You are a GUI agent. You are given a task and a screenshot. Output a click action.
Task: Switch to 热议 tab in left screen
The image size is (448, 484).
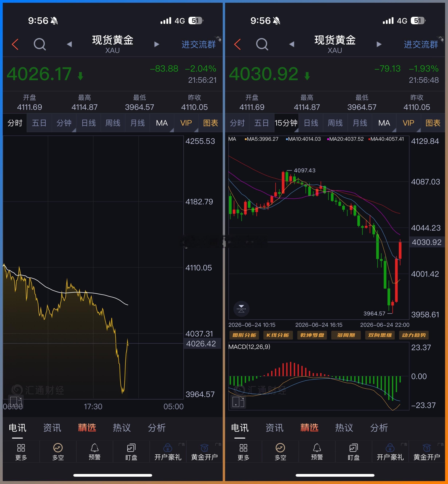click(122, 427)
